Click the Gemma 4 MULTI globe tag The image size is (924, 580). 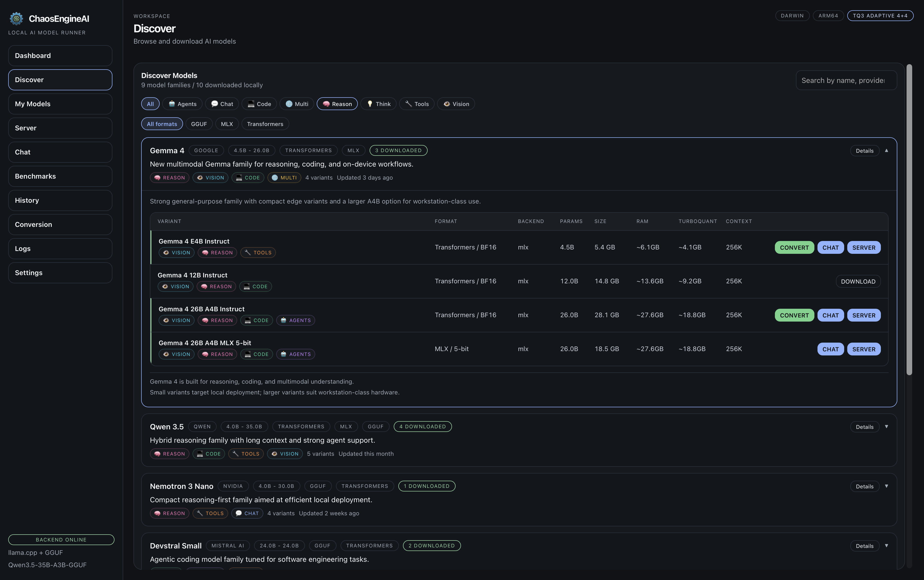(x=284, y=178)
